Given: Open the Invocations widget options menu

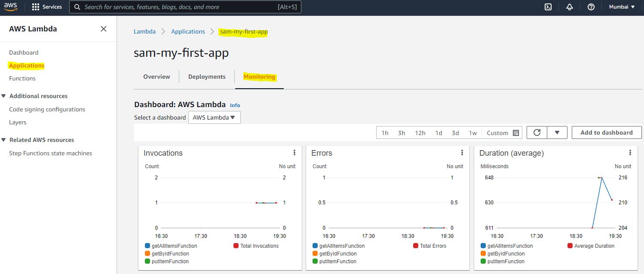Looking at the screenshot, I should 294,153.
